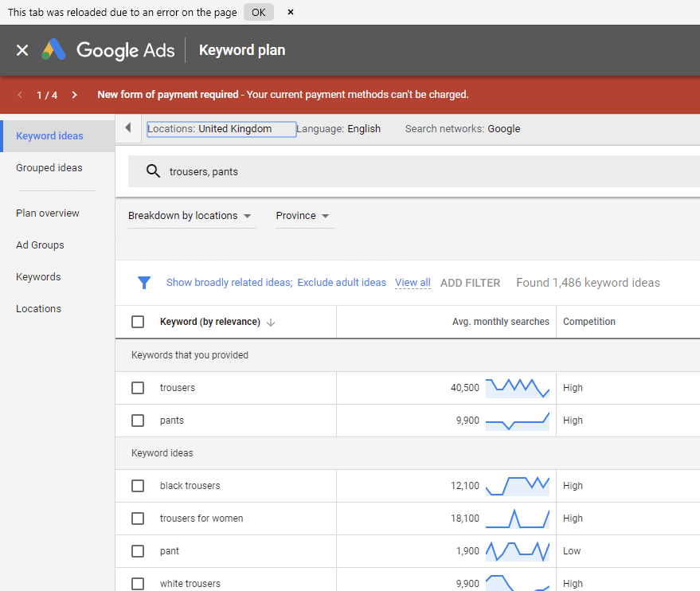
Task: Dismiss the tab reloaded message X
Action: point(291,12)
